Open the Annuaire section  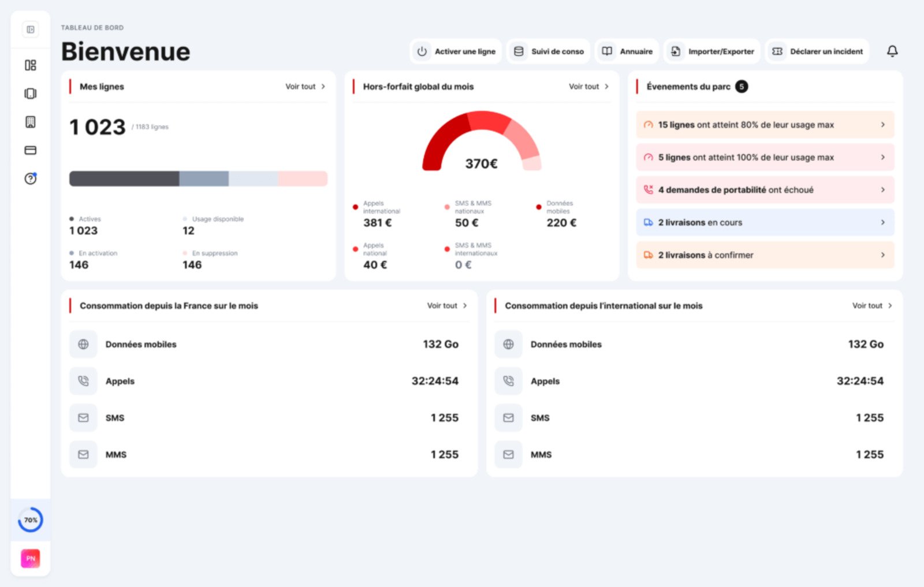pos(627,51)
